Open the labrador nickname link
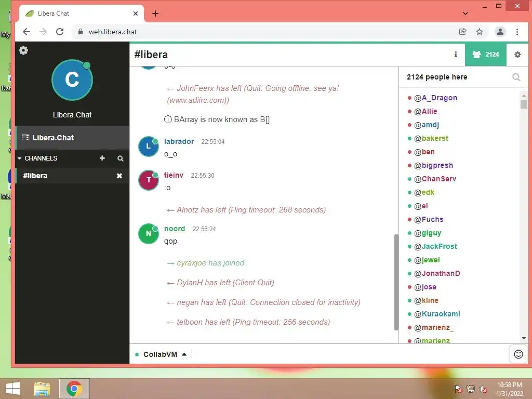 coord(179,141)
